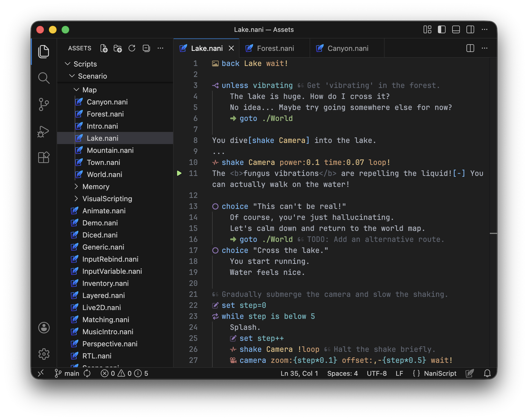
Task: Expand the VisualScripting folder
Action: (107, 199)
